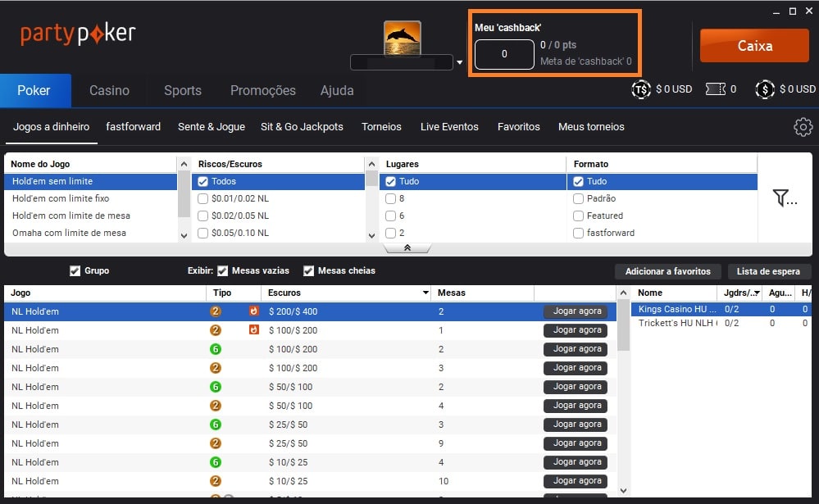This screenshot has height=504, width=819.
Task: Open the Lista de espera button
Action: pos(768,271)
